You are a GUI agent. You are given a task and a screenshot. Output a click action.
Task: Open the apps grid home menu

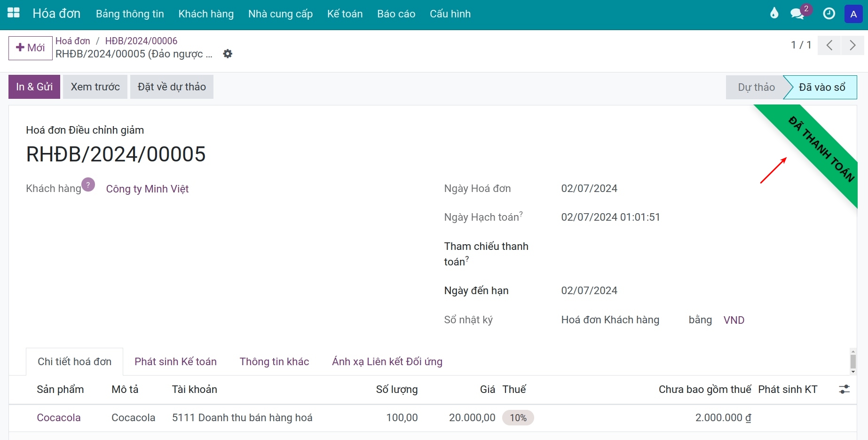click(x=14, y=13)
